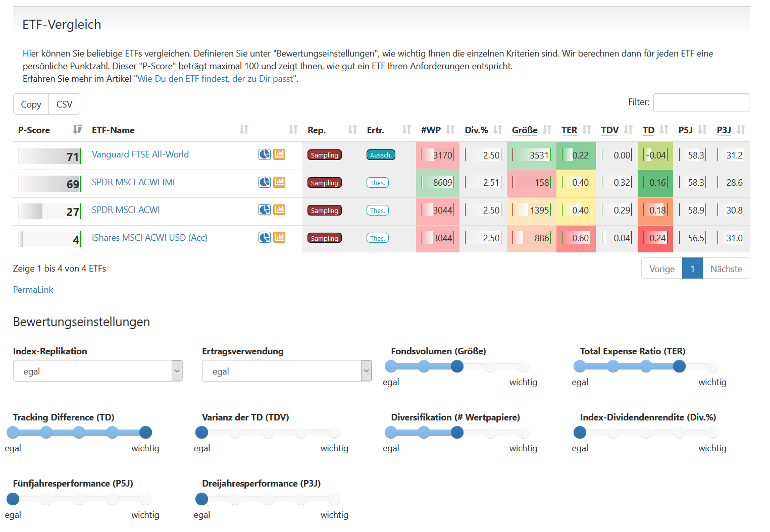Click bar chart icon for SPDR MSCI ACWI IMI
Viewport: 770px width, 532px height.
[x=279, y=182]
